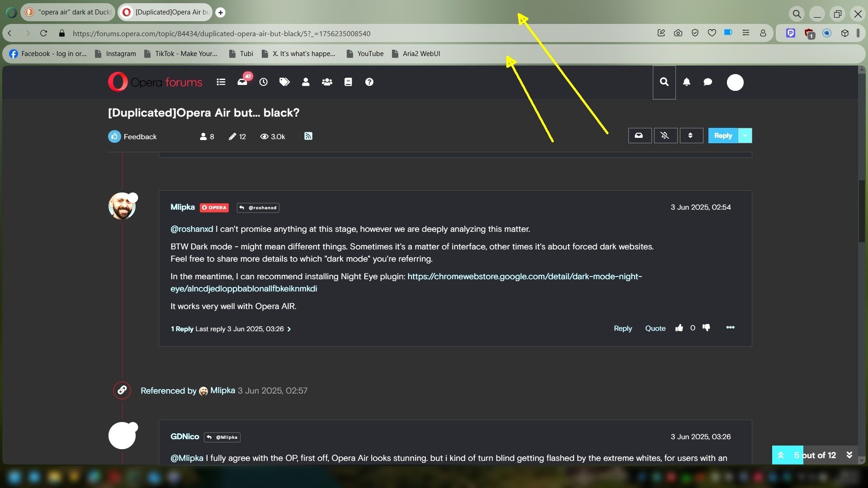
Task: Switch to the "opera air" dark DuckDuckGo tab
Action: [69, 12]
